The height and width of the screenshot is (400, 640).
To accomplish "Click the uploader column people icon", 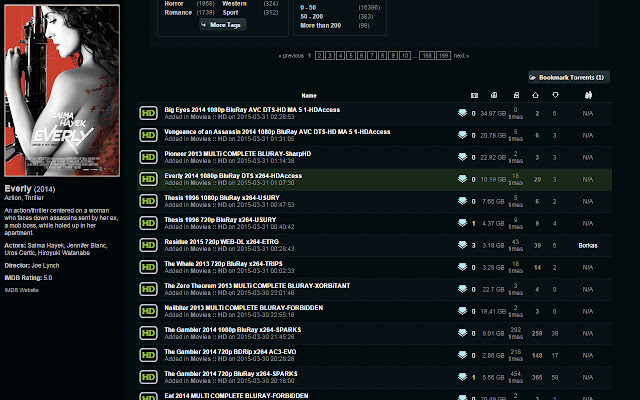I will tap(588, 95).
